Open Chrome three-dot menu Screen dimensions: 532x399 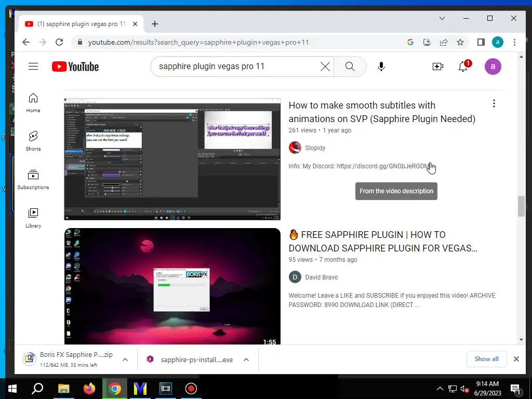pyautogui.click(x=514, y=42)
